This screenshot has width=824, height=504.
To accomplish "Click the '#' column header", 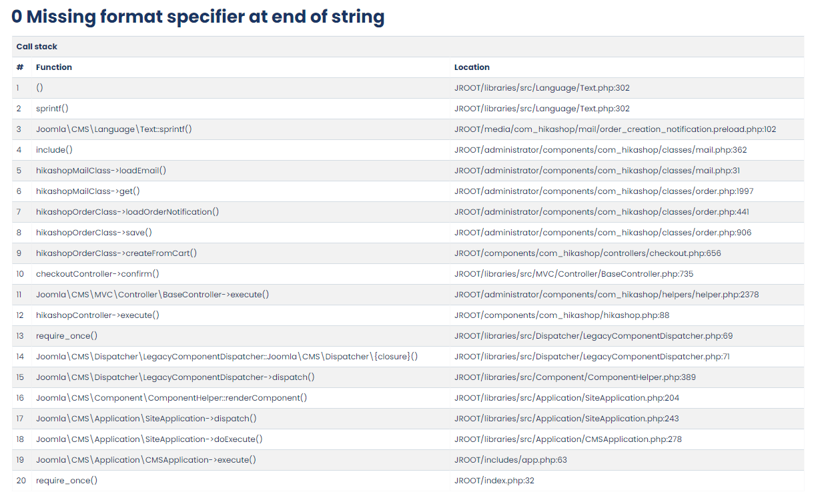I will coord(20,67).
